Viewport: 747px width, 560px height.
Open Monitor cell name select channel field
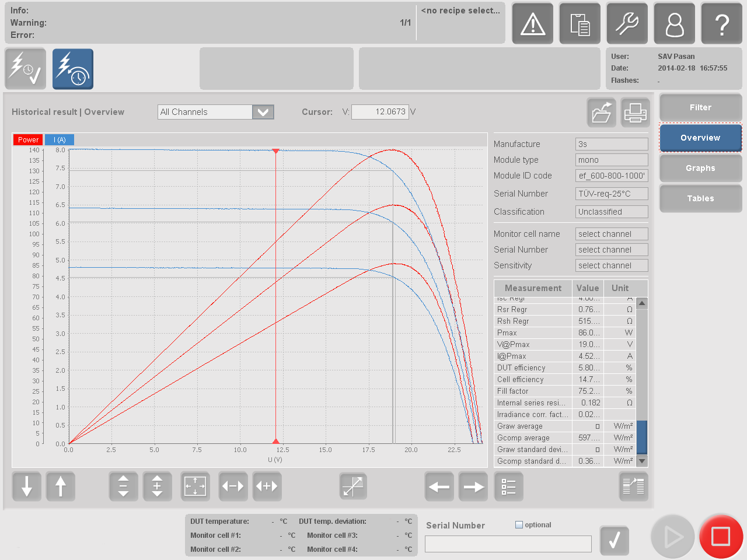[612, 234]
